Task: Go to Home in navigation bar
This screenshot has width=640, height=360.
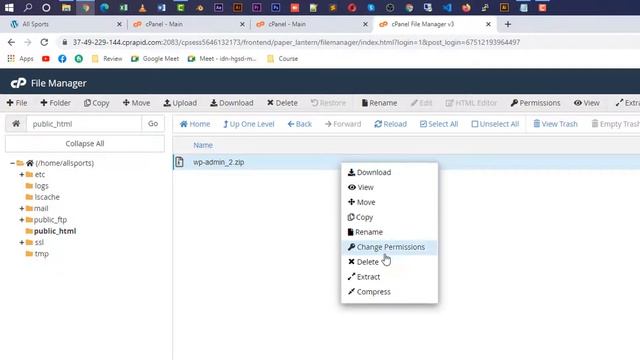Action: click(x=195, y=124)
